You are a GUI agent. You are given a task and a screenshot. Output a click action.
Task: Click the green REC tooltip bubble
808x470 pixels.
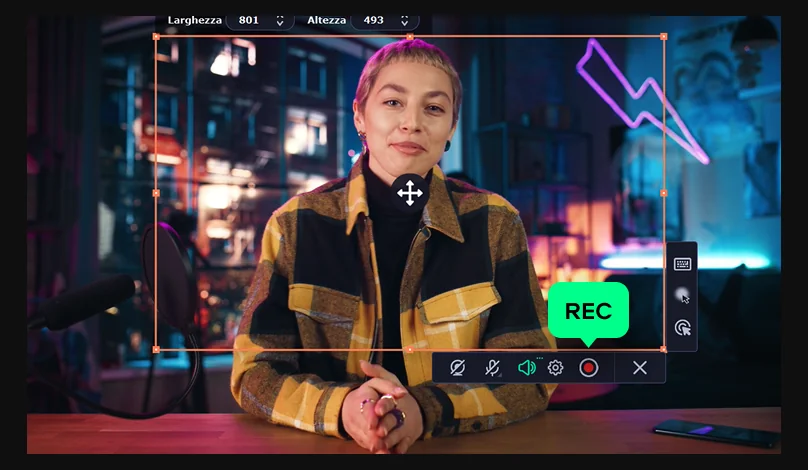[588, 310]
